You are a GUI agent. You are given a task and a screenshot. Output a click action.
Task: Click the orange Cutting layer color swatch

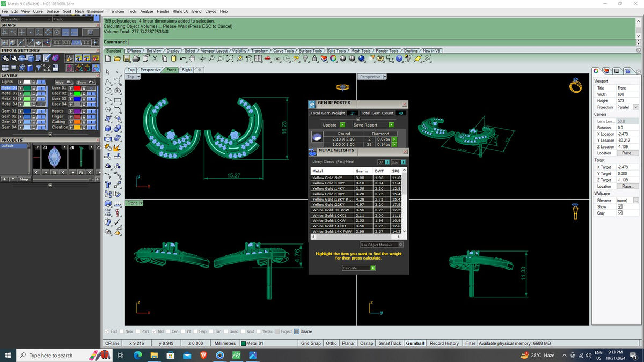click(x=77, y=122)
